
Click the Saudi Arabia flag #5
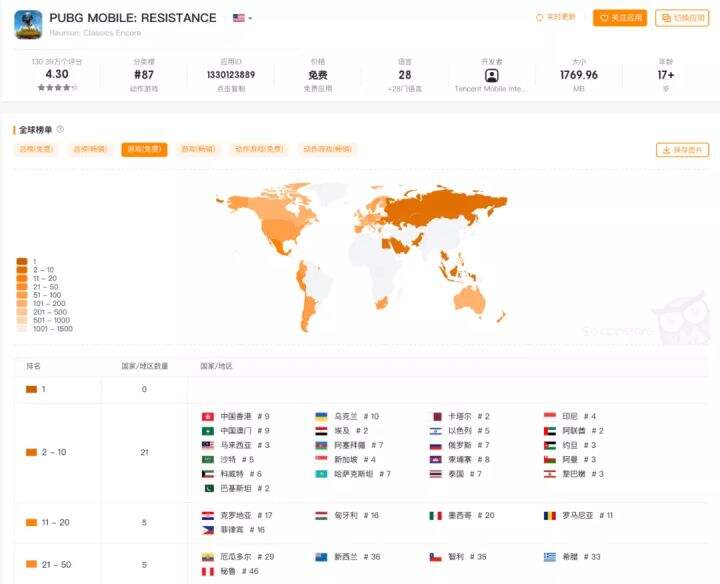tap(208, 459)
